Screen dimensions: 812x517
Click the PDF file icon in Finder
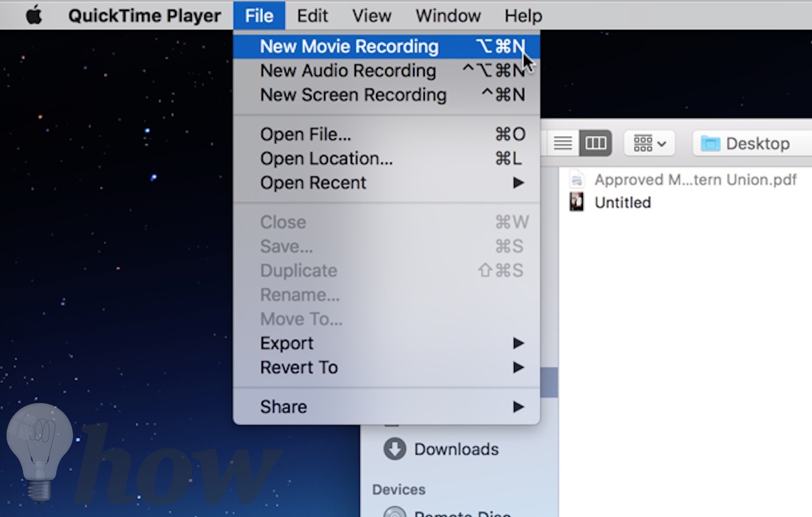point(576,180)
